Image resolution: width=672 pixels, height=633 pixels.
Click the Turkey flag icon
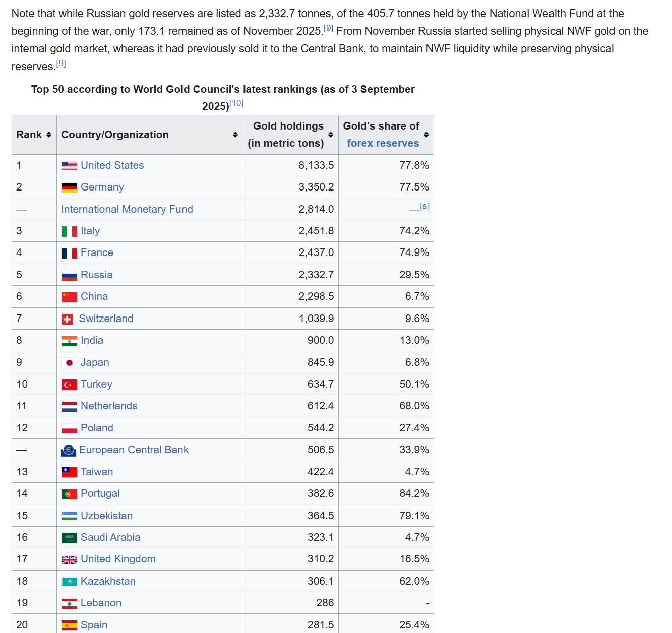69,385
